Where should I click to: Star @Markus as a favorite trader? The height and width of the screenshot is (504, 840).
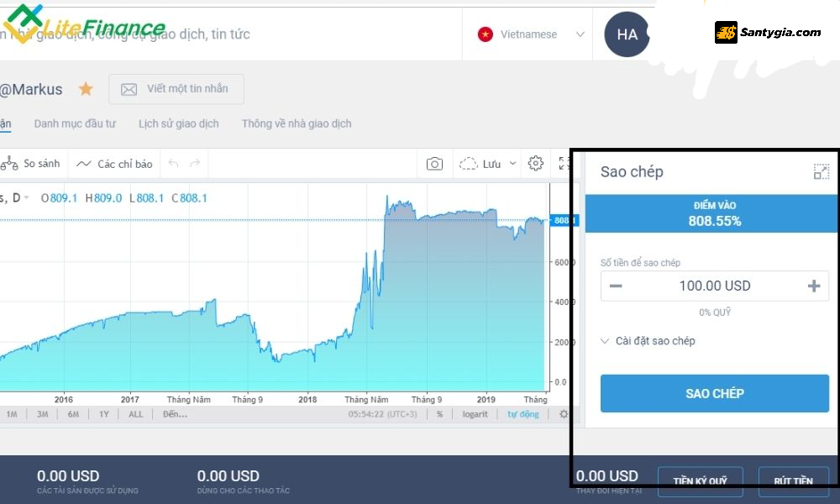(x=86, y=89)
